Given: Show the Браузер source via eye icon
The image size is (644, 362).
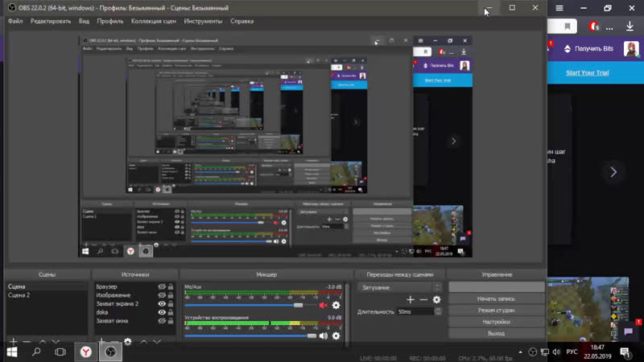Looking at the screenshot, I should tap(162, 286).
